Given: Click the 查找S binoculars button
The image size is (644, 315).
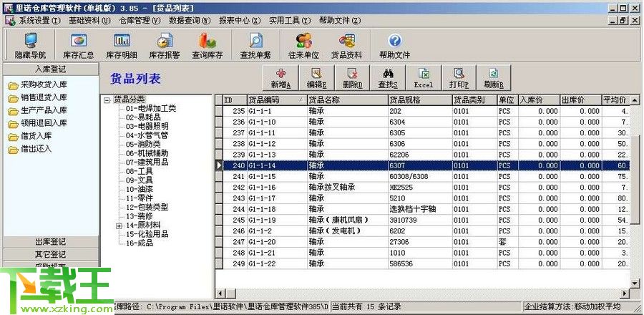Looking at the screenshot, I should (388, 78).
